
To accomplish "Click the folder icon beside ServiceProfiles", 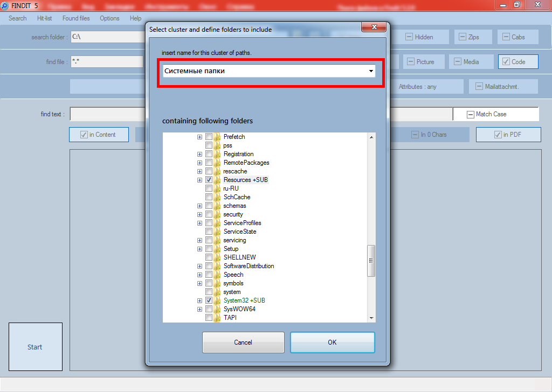I will [217, 223].
